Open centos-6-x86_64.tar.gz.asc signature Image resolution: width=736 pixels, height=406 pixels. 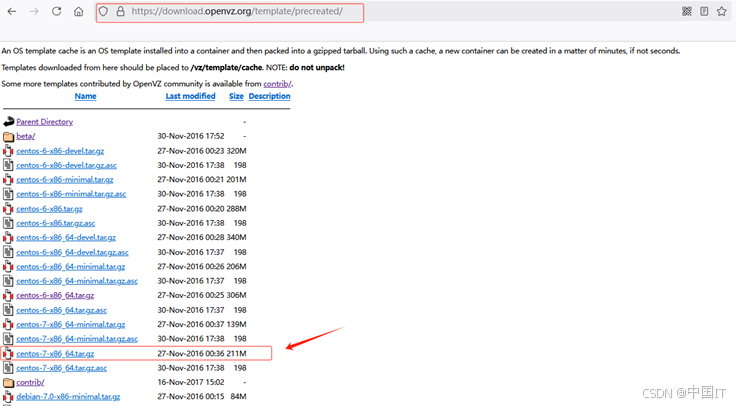[x=61, y=310]
